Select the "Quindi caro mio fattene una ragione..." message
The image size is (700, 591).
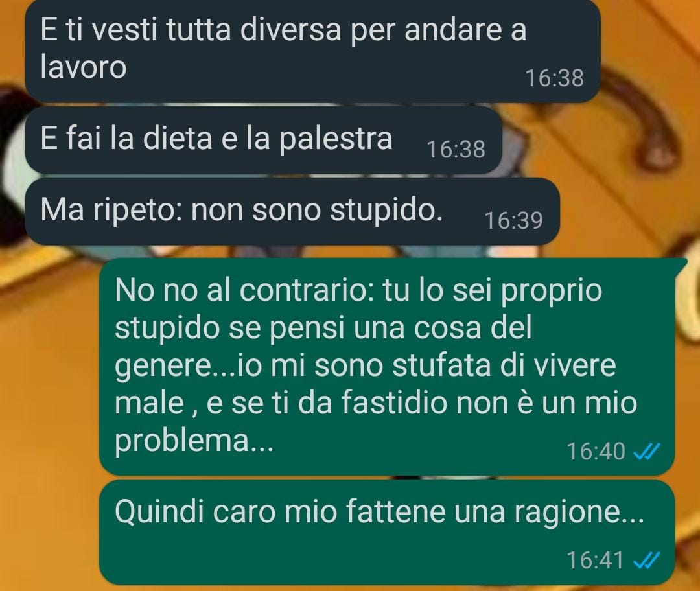coord(386,532)
